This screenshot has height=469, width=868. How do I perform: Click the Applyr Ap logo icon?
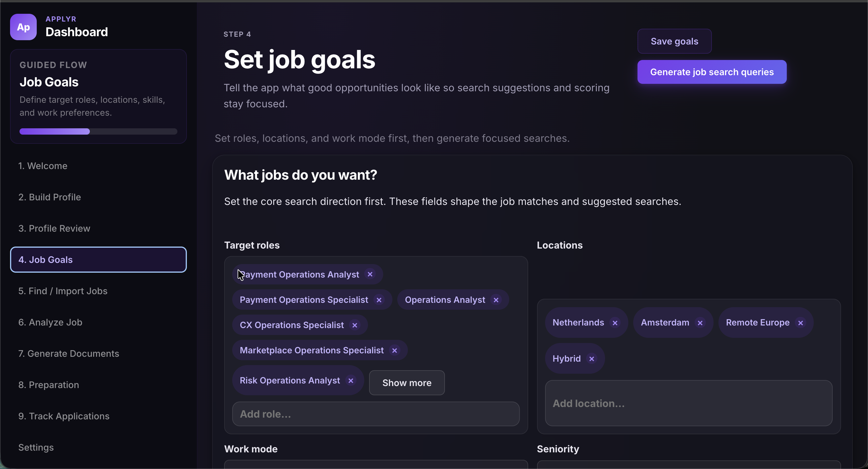click(x=23, y=27)
